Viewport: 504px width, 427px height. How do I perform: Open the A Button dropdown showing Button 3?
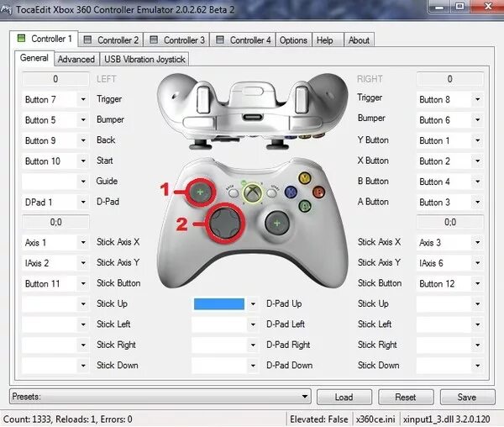(450, 203)
